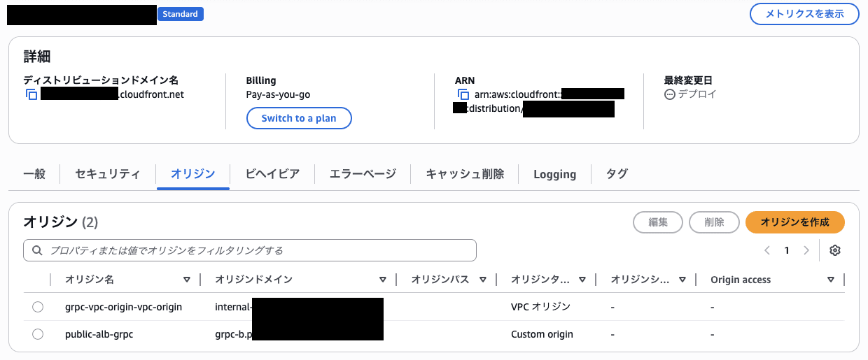Click the オリジンを作成 button
This screenshot has height=360, width=868.
point(794,222)
